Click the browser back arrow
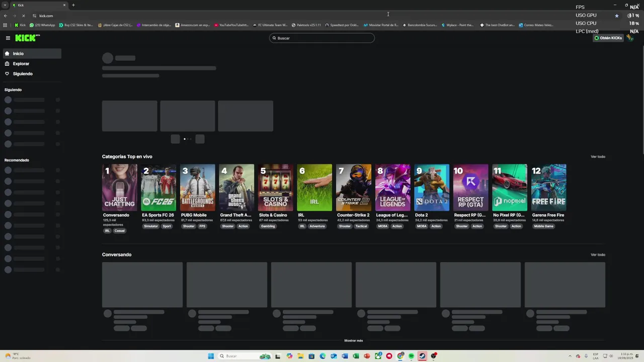This screenshot has height=362, width=644. point(6,16)
